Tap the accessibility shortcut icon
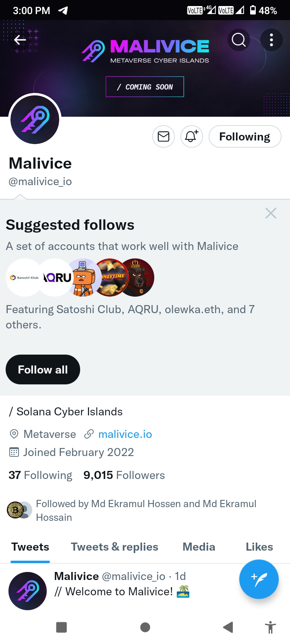The image size is (290, 644). point(270,627)
